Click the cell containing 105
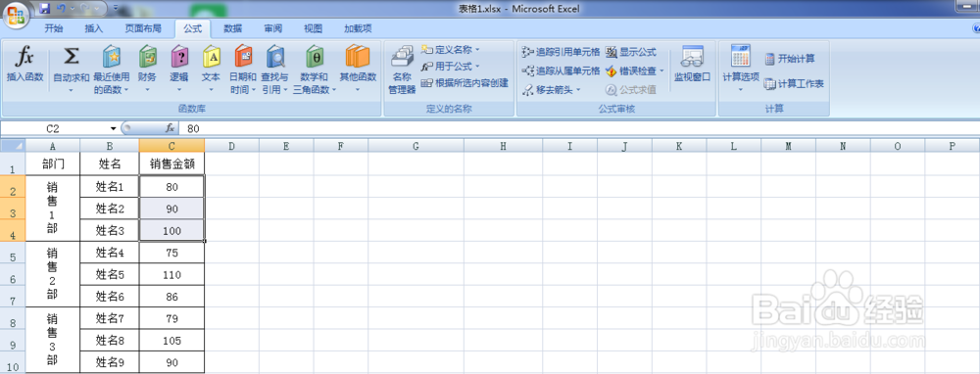The width and height of the screenshot is (980, 374). [171, 341]
